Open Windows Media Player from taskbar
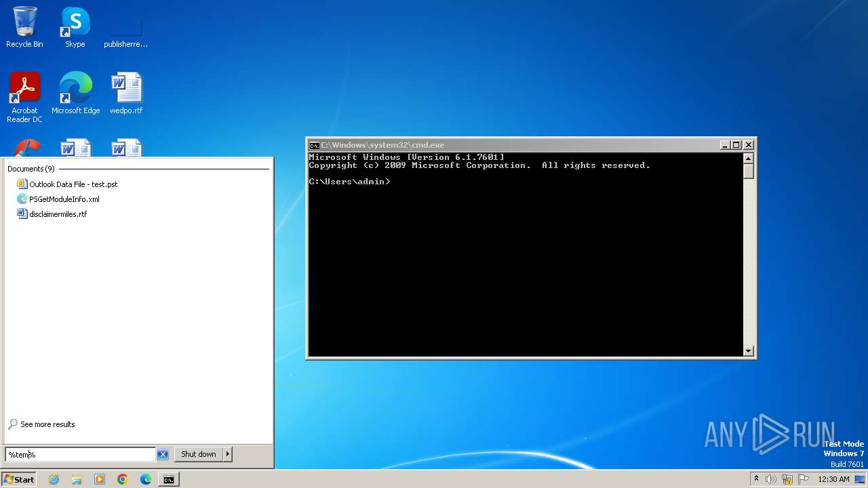This screenshot has width=868, height=488. 100,479
